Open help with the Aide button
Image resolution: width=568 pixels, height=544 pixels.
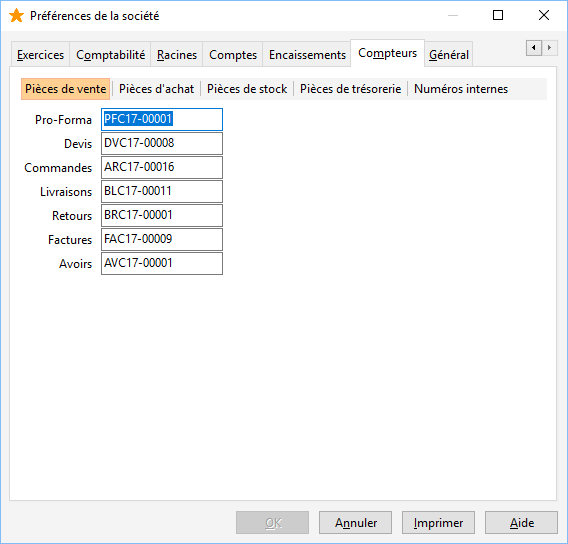tap(521, 523)
